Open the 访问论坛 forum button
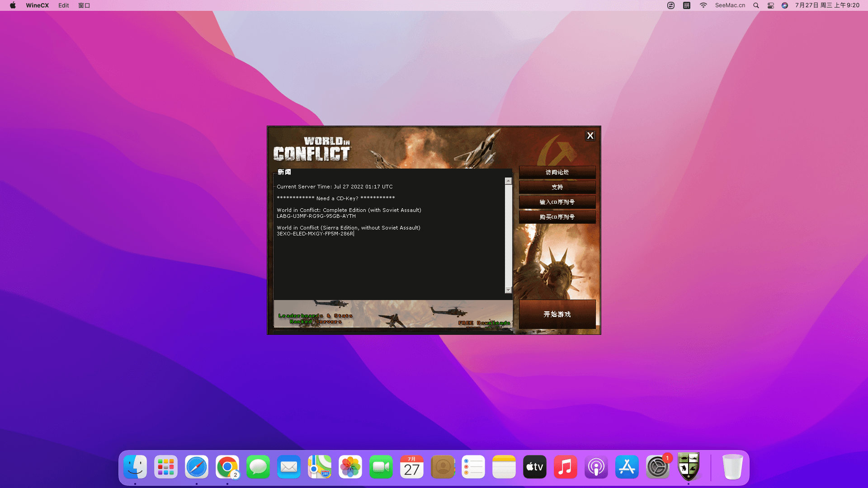This screenshot has width=868, height=488. pos(557,172)
